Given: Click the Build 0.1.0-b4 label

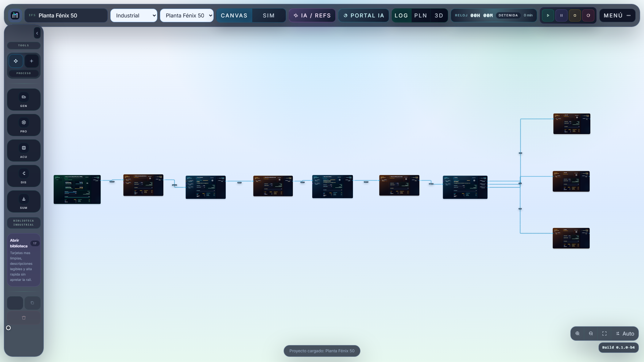Looking at the screenshot, I should click(619, 348).
